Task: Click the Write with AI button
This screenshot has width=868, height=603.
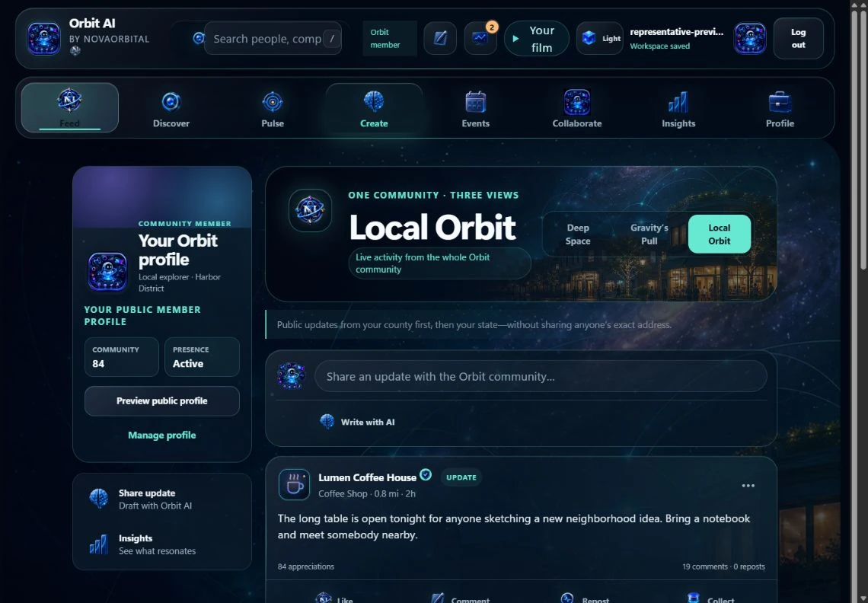Action: [x=357, y=422]
